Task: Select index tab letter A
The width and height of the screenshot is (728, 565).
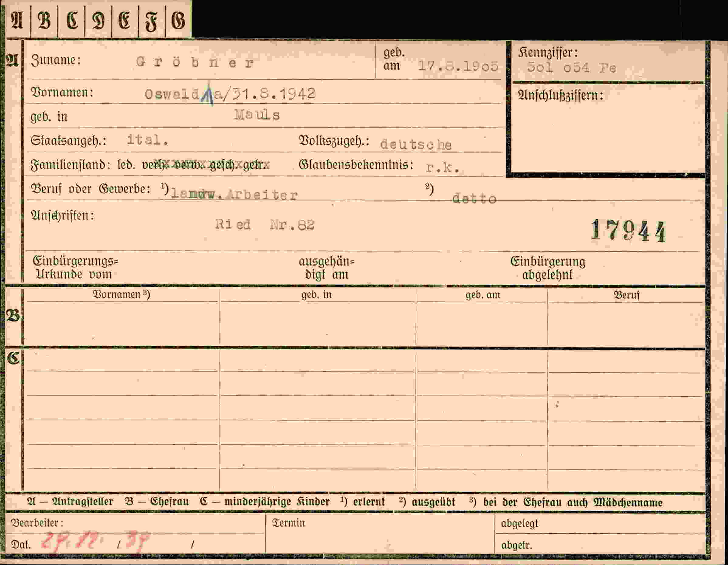Action: tap(17, 21)
